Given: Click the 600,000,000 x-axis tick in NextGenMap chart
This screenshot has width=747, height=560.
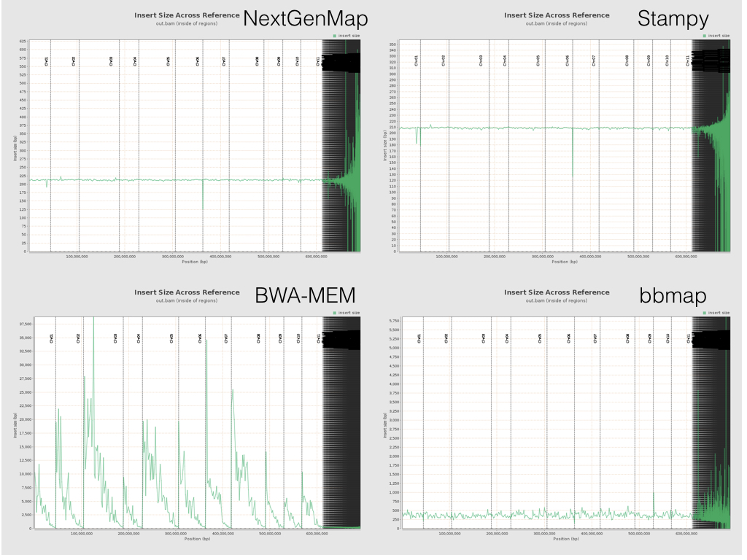Looking at the screenshot, I should click(x=316, y=257).
